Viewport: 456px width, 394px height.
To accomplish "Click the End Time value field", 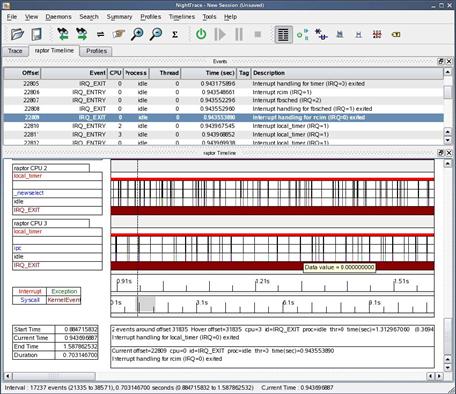I will (x=76, y=347).
